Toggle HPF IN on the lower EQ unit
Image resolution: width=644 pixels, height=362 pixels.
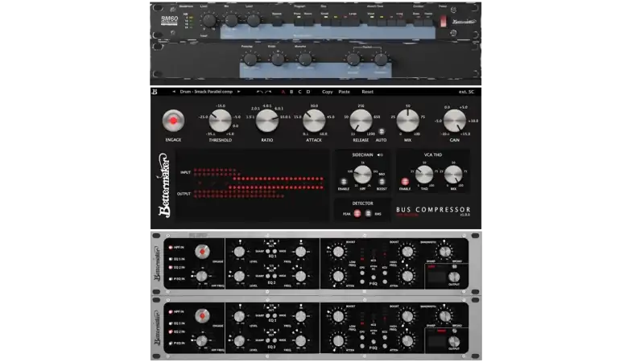[171, 312]
